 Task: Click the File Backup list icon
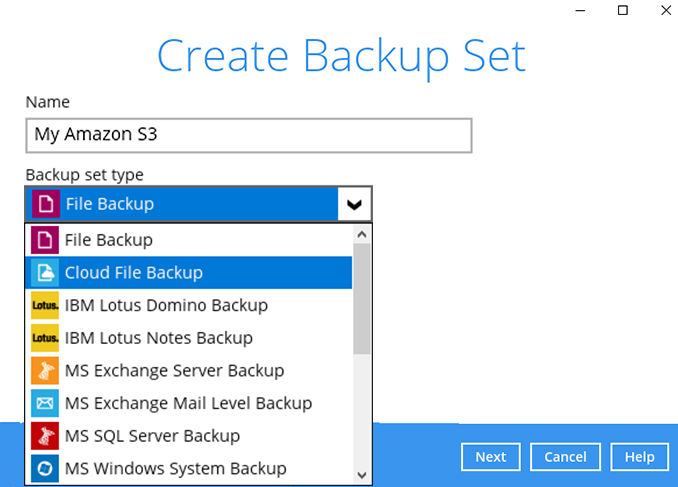[45, 240]
